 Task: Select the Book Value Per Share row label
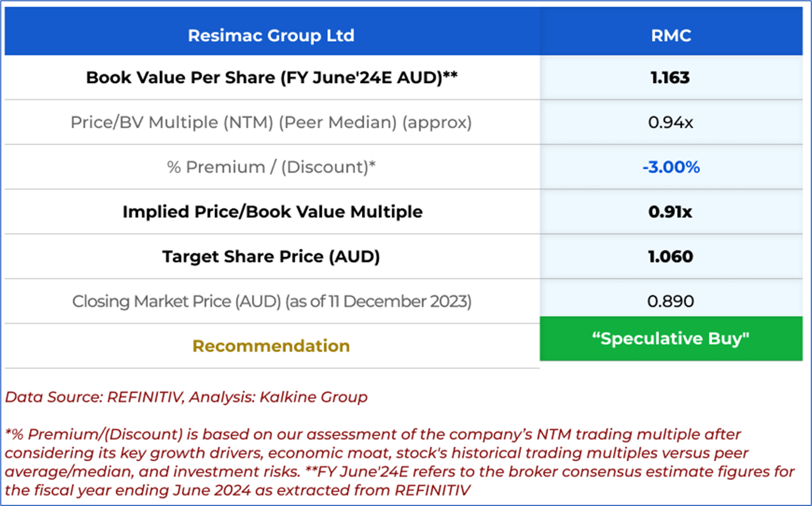[271, 78]
